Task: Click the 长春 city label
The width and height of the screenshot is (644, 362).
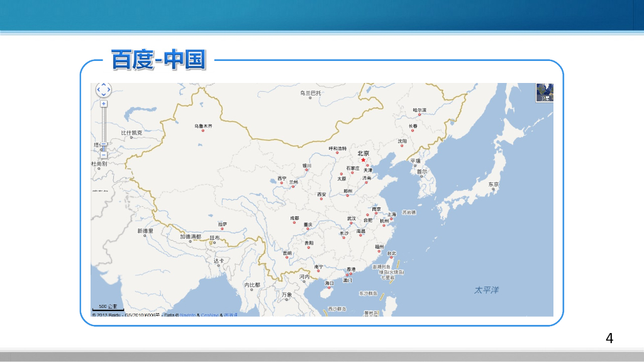Action: tap(413, 126)
